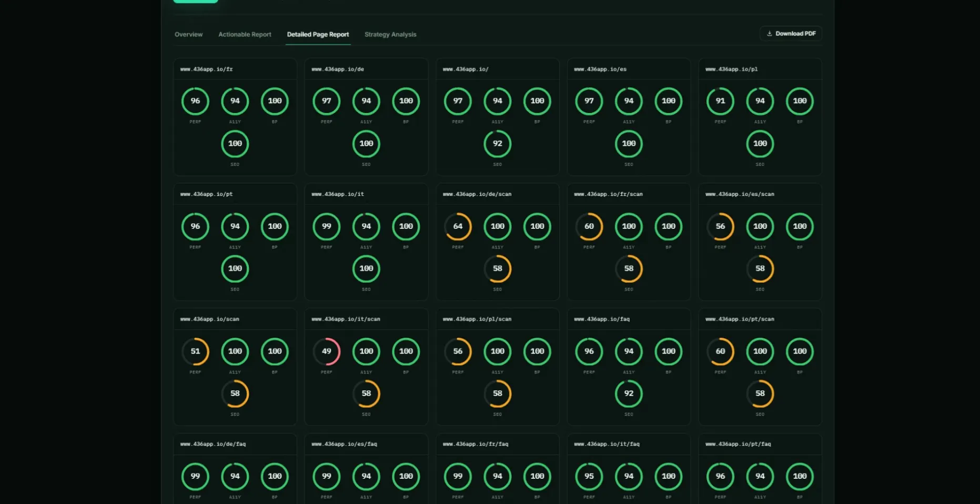Select the SEO 58 gauge on the /es/scan card

pyautogui.click(x=760, y=268)
